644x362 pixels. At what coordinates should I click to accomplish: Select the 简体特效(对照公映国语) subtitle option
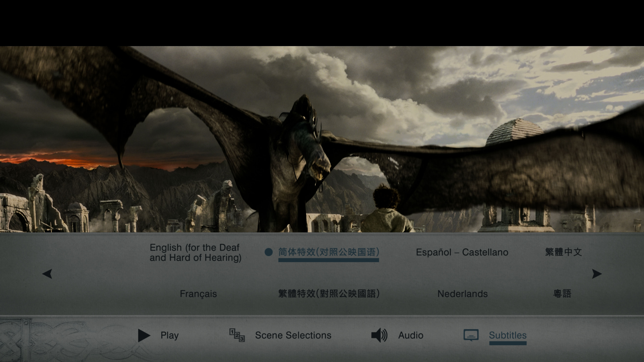click(x=329, y=252)
